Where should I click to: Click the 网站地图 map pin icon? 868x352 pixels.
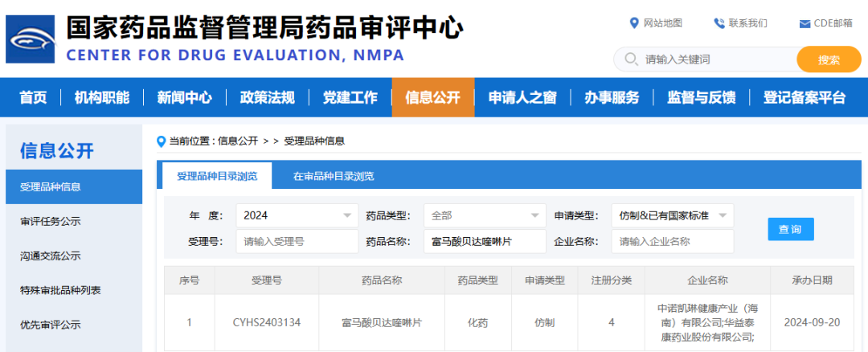pyautogui.click(x=634, y=23)
